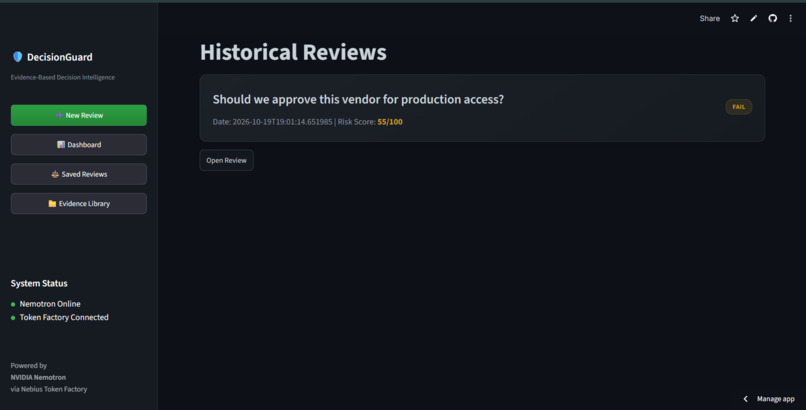The image size is (806, 410).
Task: Click the green dot beside Nemotron Online
Action: click(x=13, y=304)
